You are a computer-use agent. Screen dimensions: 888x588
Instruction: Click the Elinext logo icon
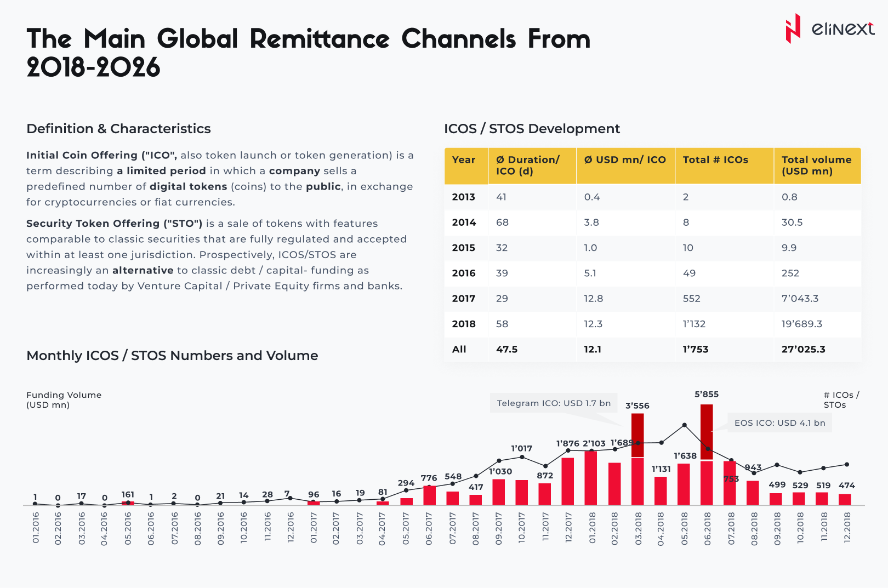(x=793, y=28)
